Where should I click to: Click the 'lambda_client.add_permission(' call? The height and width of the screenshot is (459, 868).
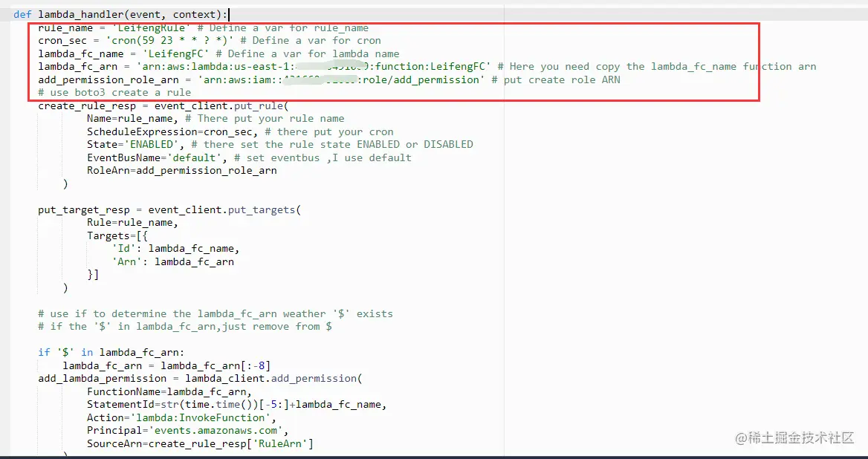coord(273,378)
